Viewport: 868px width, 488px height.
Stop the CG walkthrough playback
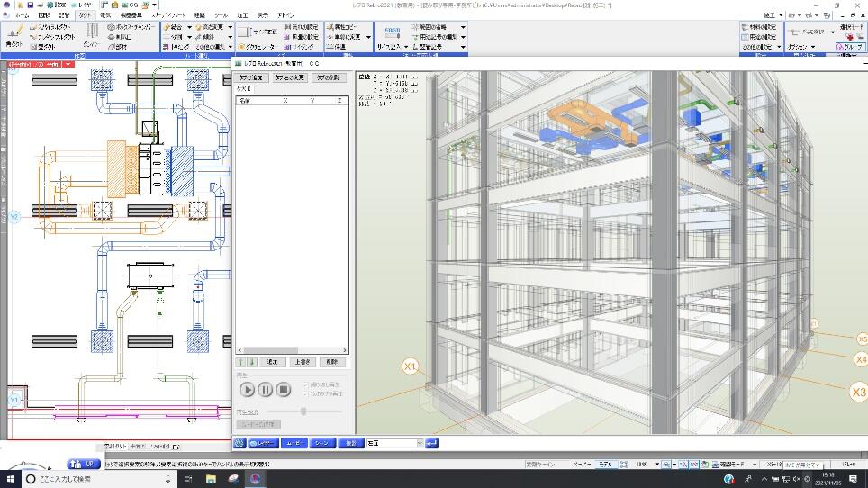(284, 390)
